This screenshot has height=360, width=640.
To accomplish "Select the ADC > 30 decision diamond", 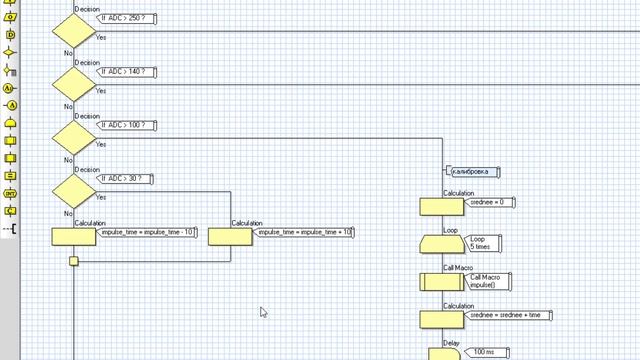I will tap(73, 191).
